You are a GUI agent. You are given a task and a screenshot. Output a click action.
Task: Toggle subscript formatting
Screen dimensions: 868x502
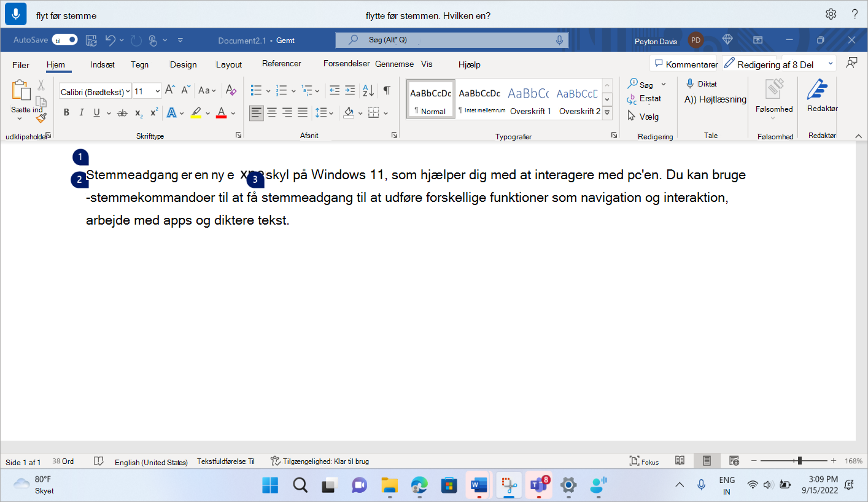pyautogui.click(x=139, y=113)
